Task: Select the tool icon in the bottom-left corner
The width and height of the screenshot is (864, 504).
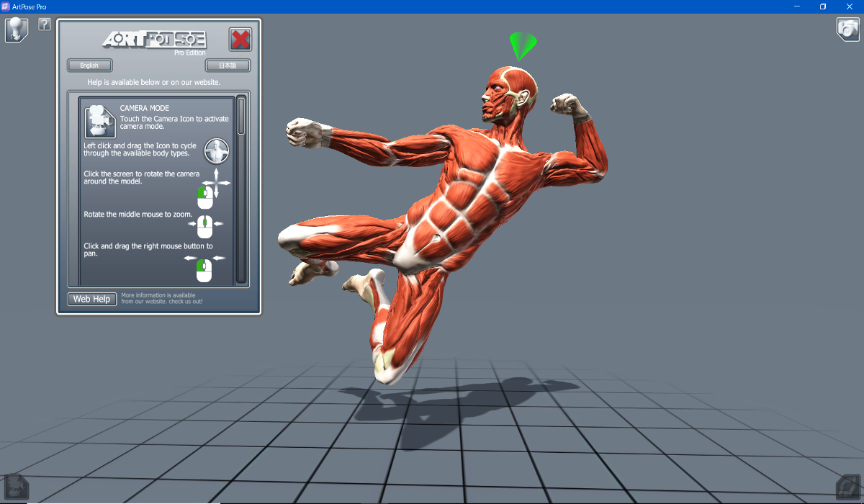Action: tap(16, 488)
